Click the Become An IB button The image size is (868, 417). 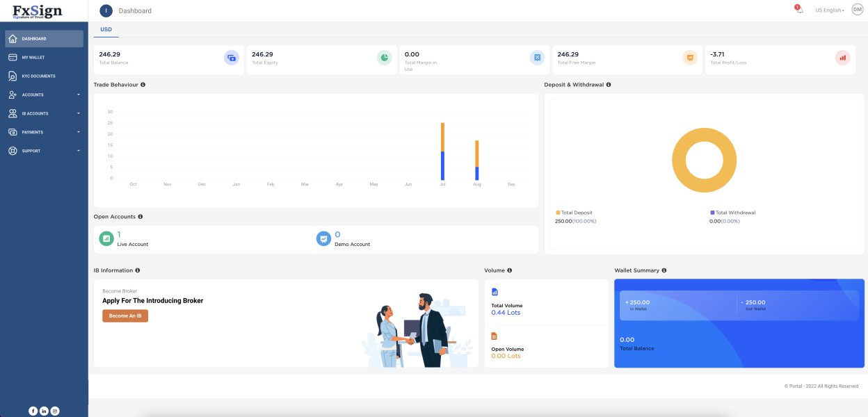coord(125,316)
